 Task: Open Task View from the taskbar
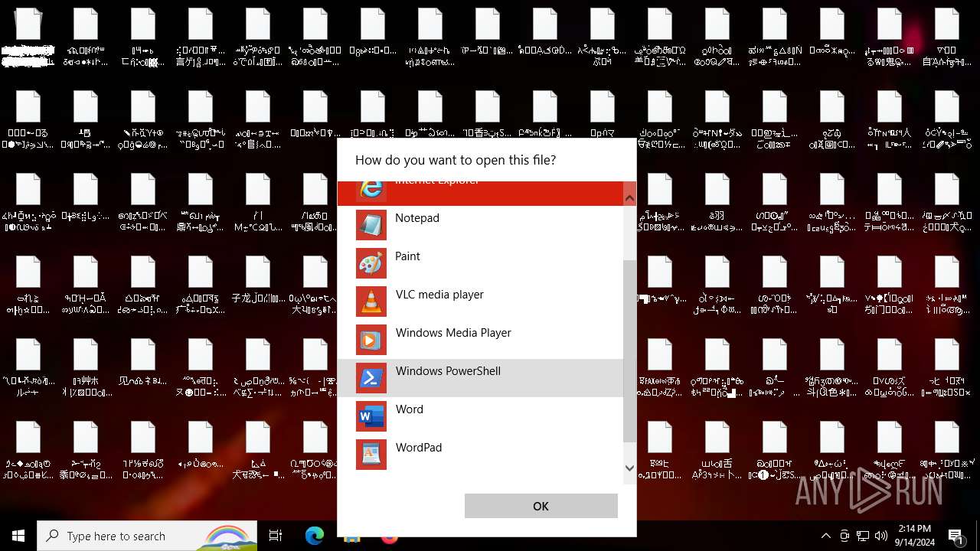click(276, 536)
